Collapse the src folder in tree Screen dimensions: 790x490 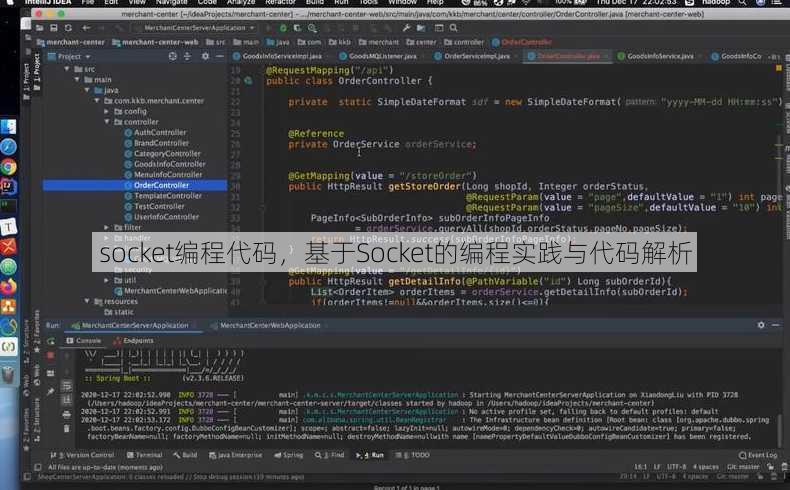point(67,69)
